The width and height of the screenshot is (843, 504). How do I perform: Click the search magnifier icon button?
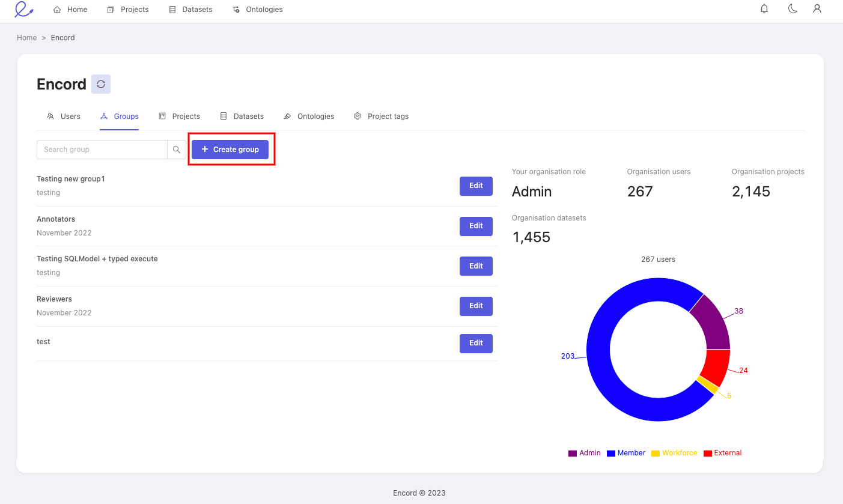pos(177,150)
